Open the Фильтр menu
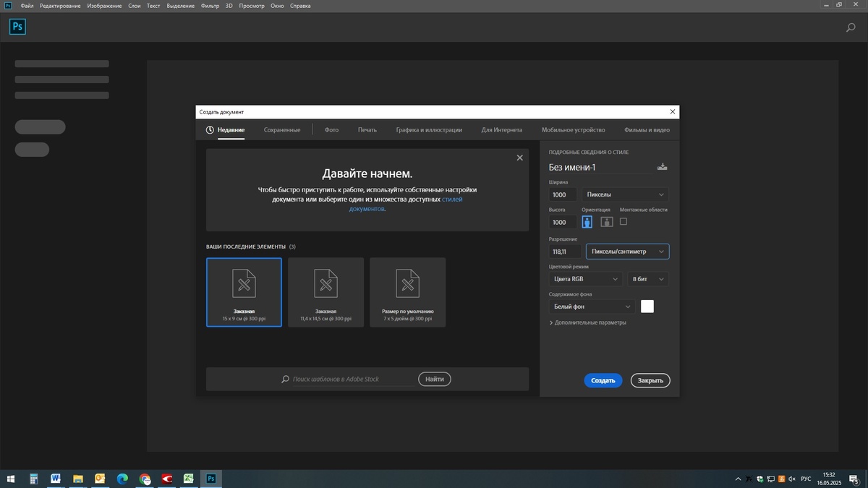Image resolution: width=868 pixels, height=488 pixels. (210, 6)
